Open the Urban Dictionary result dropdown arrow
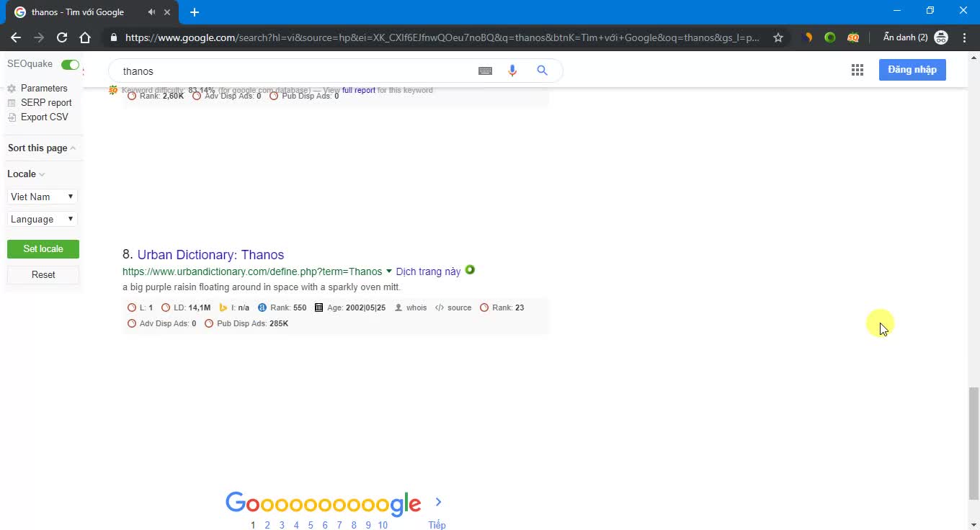The image size is (980, 530). point(389,271)
